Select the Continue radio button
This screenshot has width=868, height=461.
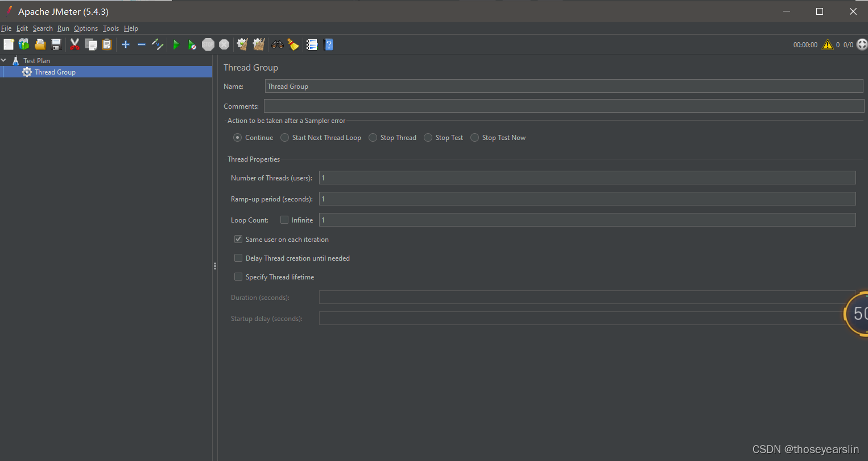pos(238,138)
